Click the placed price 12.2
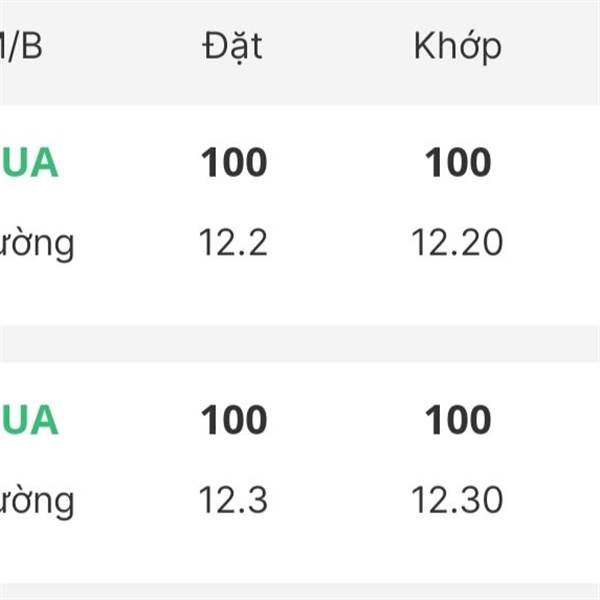The height and width of the screenshot is (600, 600). pyautogui.click(x=233, y=242)
